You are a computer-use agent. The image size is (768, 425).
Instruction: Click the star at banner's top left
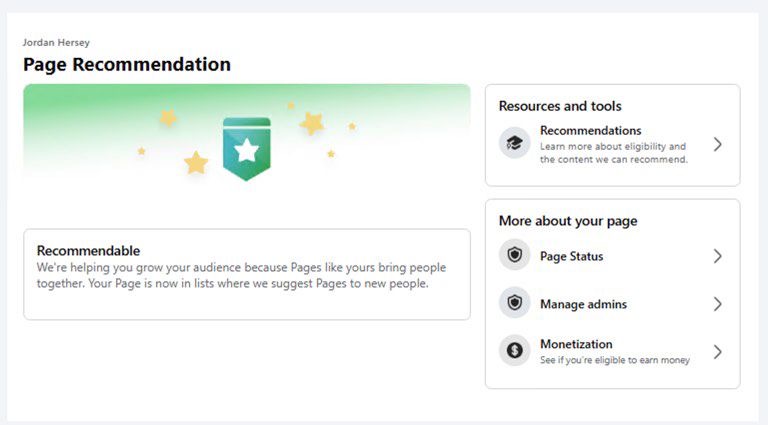pos(168,118)
